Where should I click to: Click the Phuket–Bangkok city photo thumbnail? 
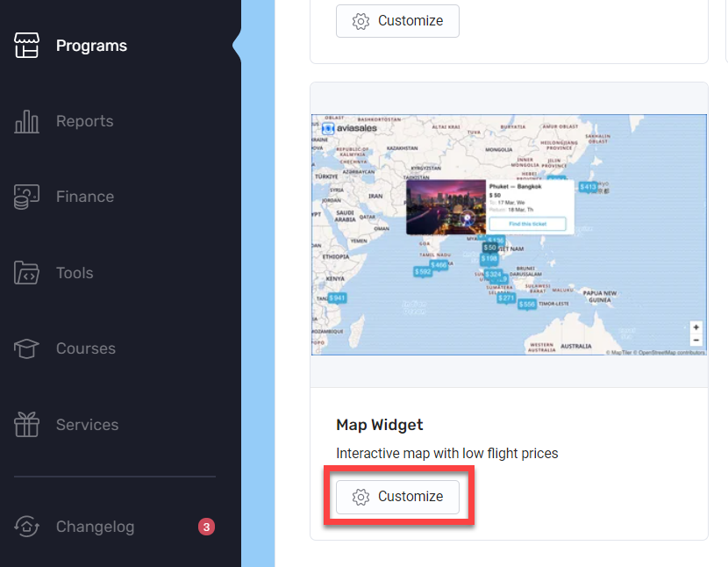446,207
